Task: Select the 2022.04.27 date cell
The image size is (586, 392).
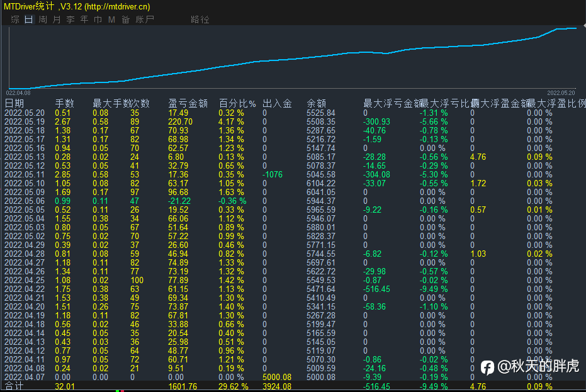Action: pos(25,263)
